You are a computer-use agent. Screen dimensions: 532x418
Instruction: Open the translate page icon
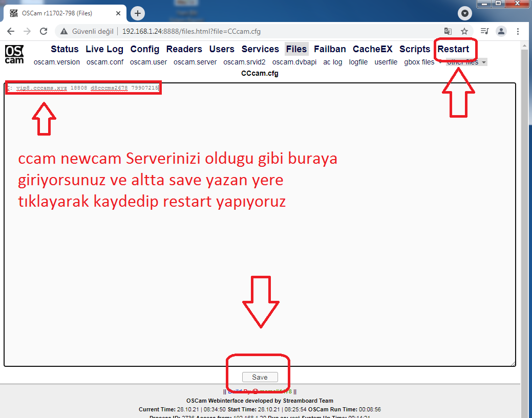[448, 32]
